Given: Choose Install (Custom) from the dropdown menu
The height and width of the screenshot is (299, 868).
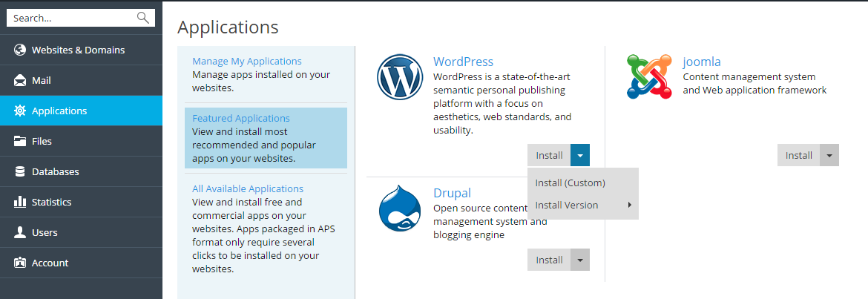Looking at the screenshot, I should 570,183.
